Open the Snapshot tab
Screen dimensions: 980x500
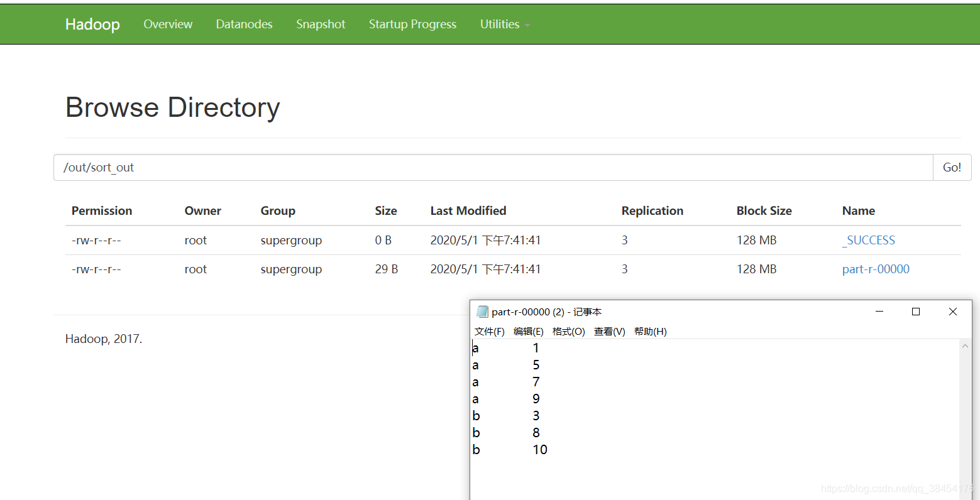(x=321, y=24)
